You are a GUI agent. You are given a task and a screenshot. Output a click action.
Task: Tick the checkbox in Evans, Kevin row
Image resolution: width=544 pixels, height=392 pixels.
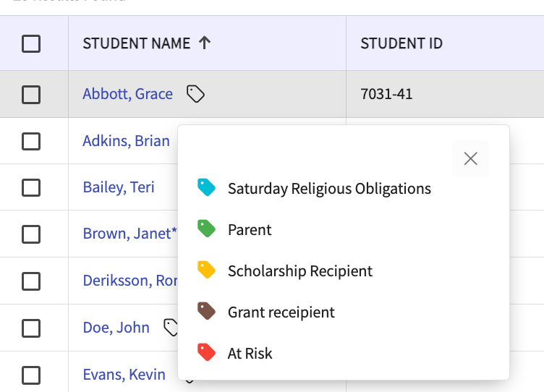pos(31,375)
